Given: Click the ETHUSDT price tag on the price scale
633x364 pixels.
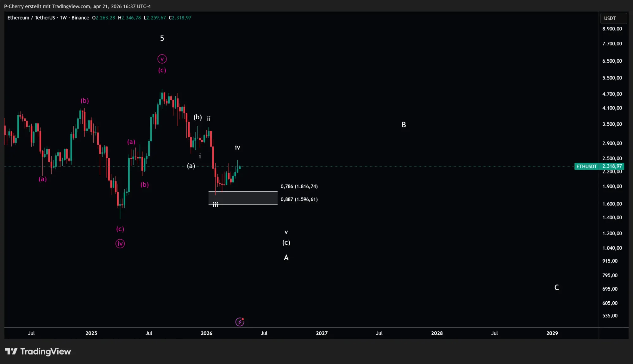Looking at the screenshot, I should click(x=586, y=166).
